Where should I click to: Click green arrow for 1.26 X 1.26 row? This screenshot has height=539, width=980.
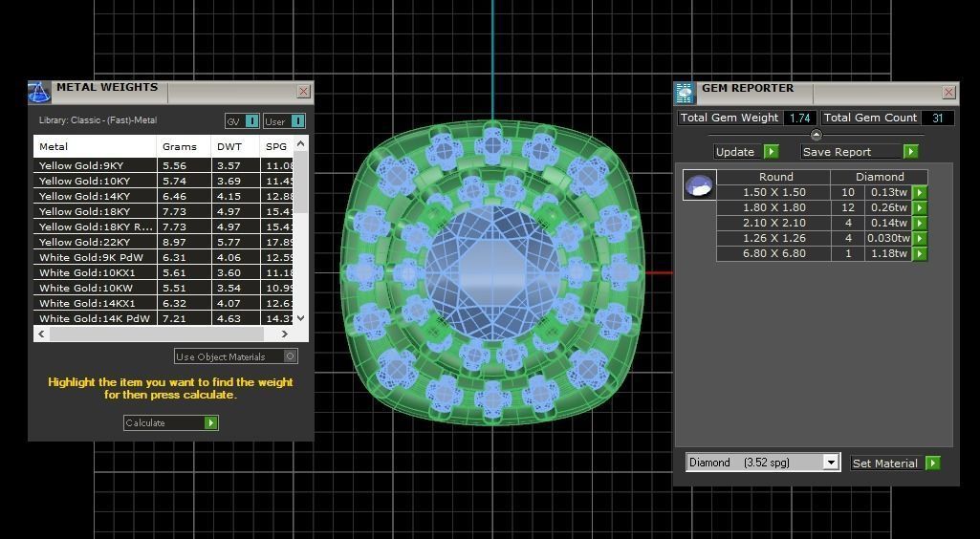(920, 238)
